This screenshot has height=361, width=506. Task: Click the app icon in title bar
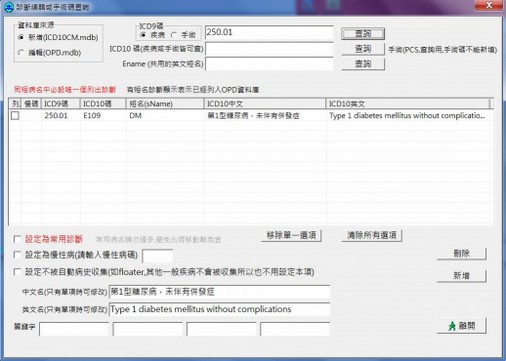pyautogui.click(x=9, y=6)
